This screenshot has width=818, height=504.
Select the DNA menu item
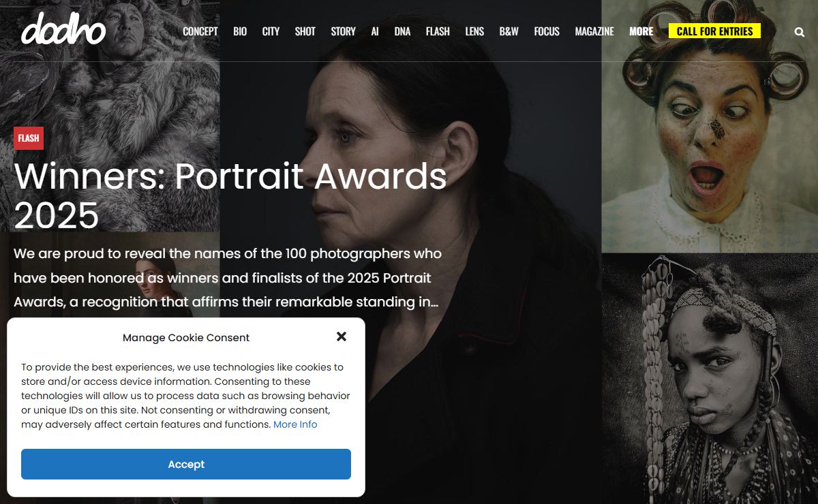[x=402, y=31]
